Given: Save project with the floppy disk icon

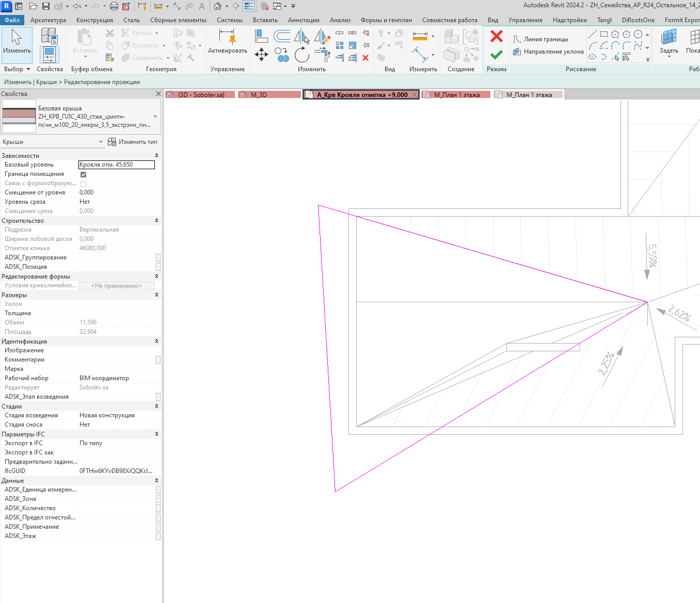Looking at the screenshot, I should (46, 6).
